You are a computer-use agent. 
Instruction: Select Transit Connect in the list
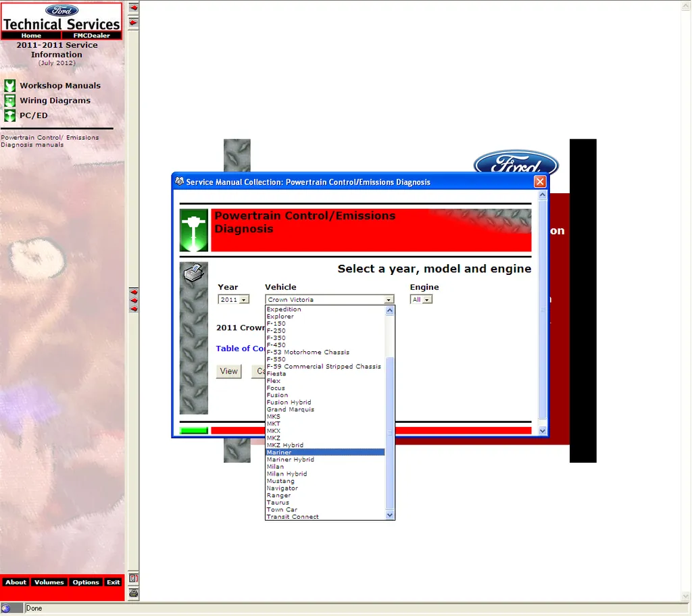(x=325, y=517)
